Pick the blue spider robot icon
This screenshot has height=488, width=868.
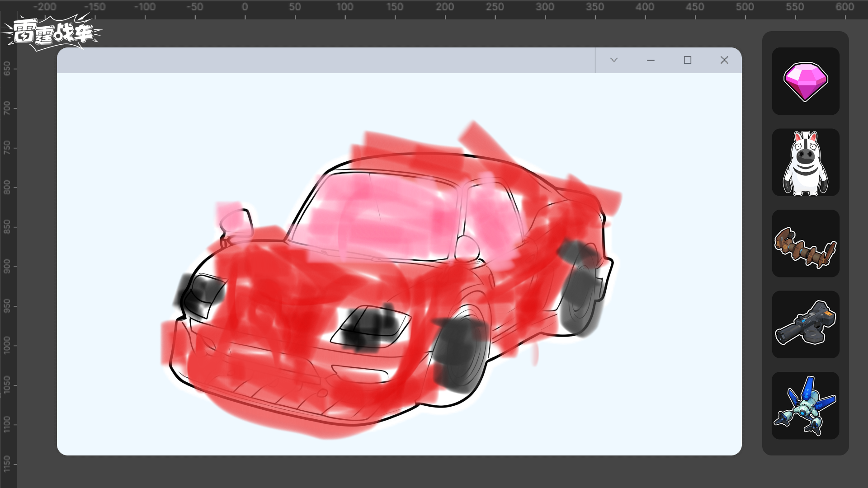point(805,406)
